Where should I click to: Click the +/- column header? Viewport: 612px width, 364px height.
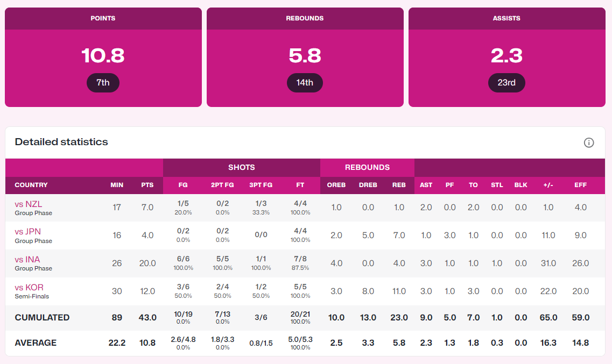coord(548,185)
